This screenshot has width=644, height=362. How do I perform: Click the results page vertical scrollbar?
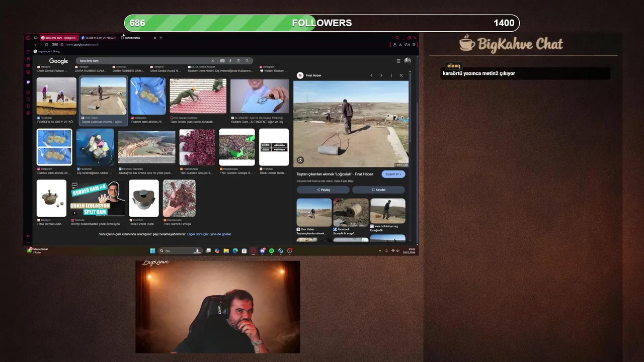417,151
